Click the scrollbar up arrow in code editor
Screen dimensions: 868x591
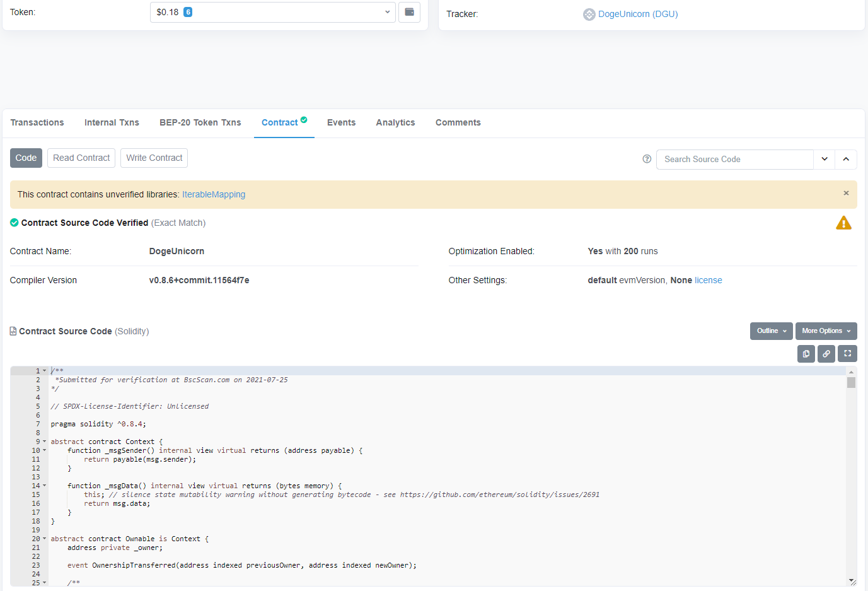point(852,372)
